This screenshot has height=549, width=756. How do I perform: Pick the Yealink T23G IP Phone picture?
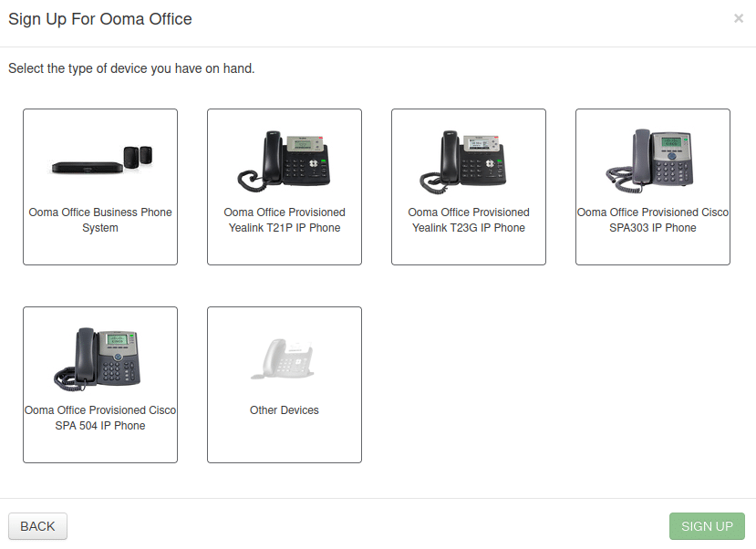point(464,161)
